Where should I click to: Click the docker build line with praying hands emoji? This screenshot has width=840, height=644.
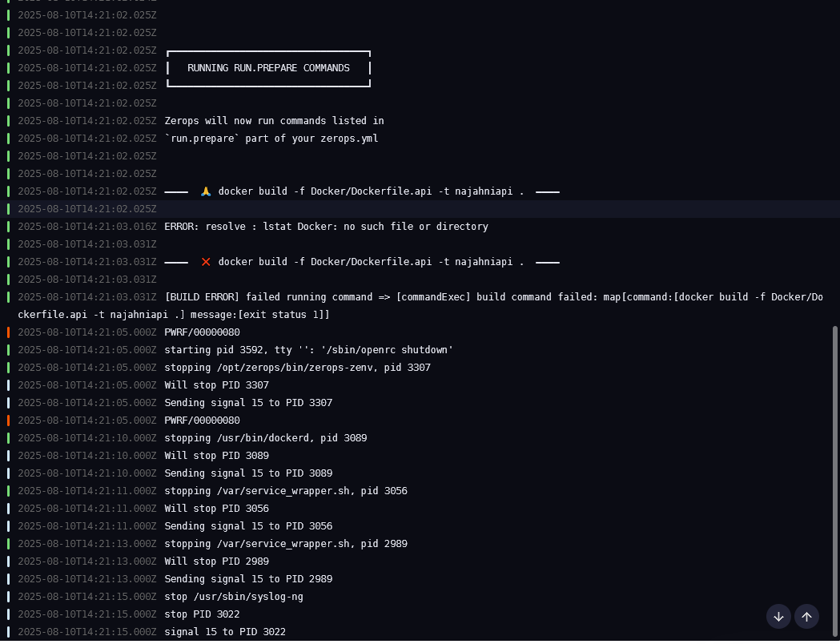click(x=362, y=191)
